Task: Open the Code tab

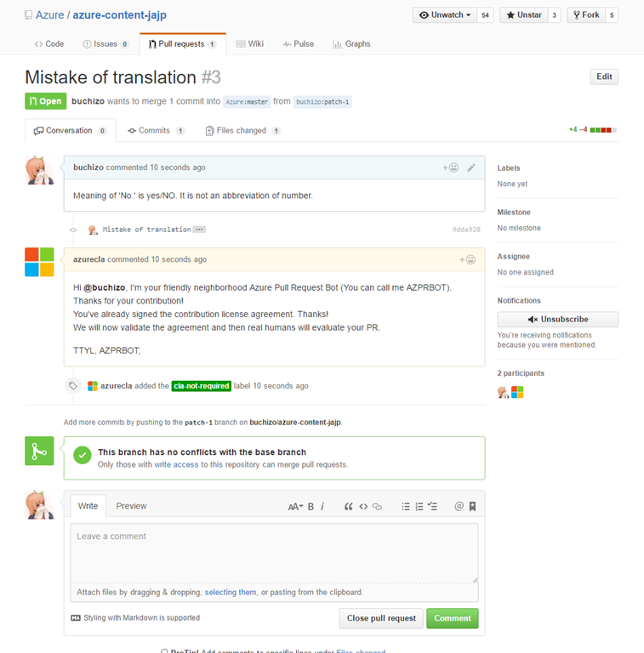Action: [x=49, y=44]
